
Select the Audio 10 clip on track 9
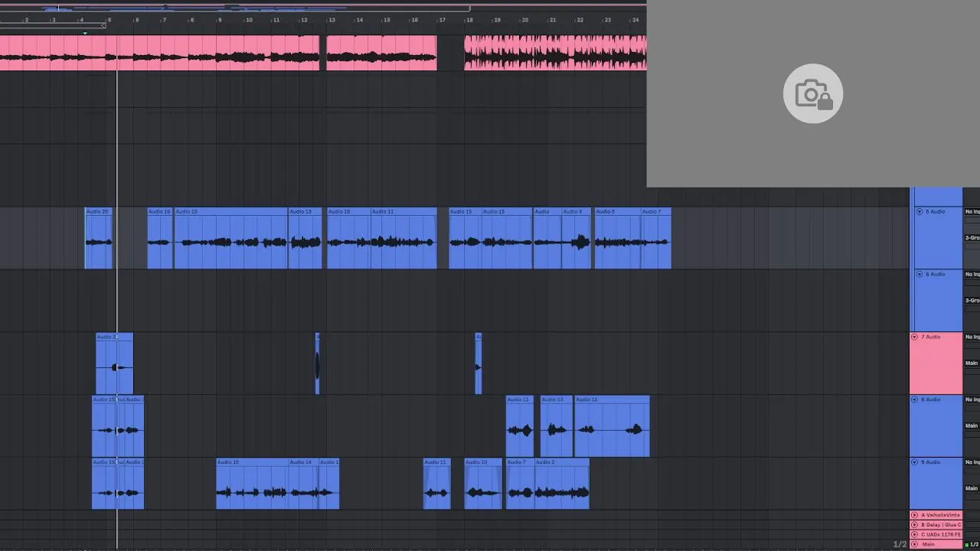click(x=483, y=484)
